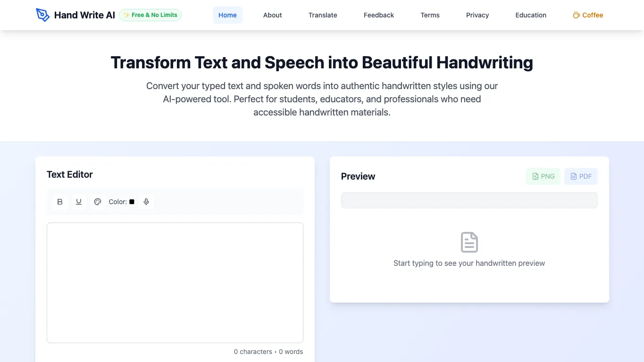The image size is (644, 362).
Task: Click the 'Text Editor' heading
Action: tap(70, 174)
